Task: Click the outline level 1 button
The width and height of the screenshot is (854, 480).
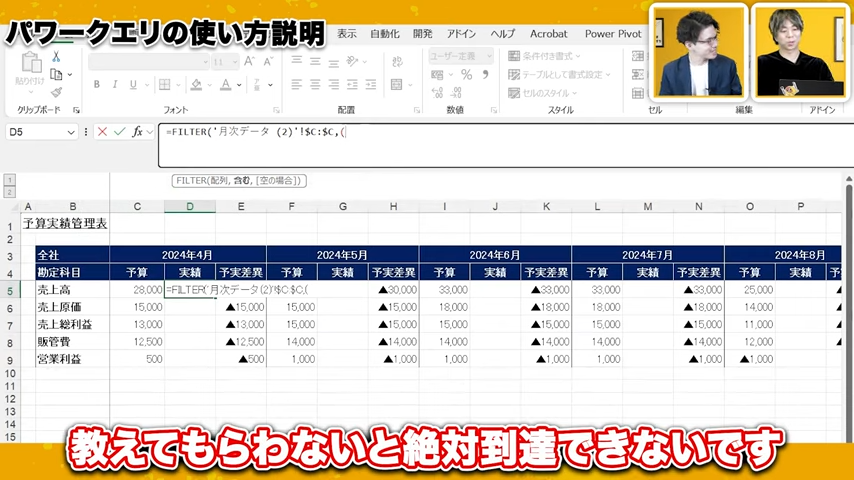Action: pyautogui.click(x=9, y=180)
